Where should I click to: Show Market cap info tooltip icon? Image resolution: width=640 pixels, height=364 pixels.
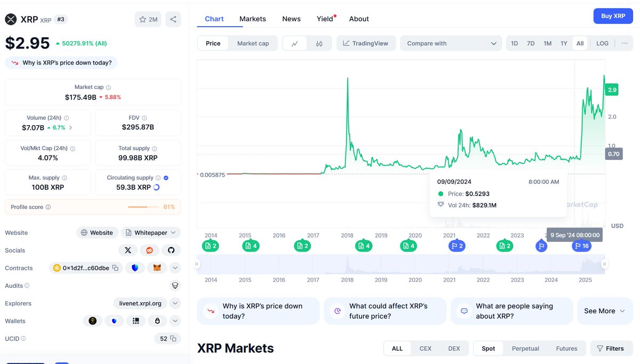tap(108, 87)
